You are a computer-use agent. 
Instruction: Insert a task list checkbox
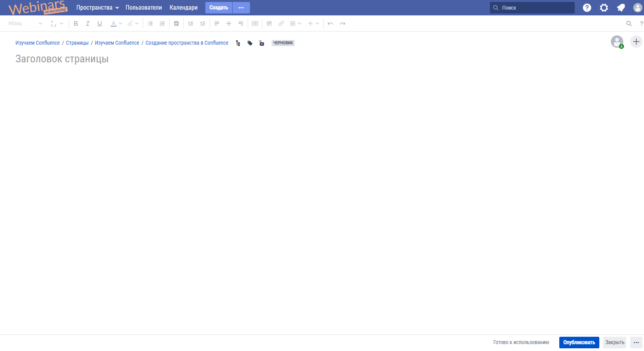tap(176, 23)
